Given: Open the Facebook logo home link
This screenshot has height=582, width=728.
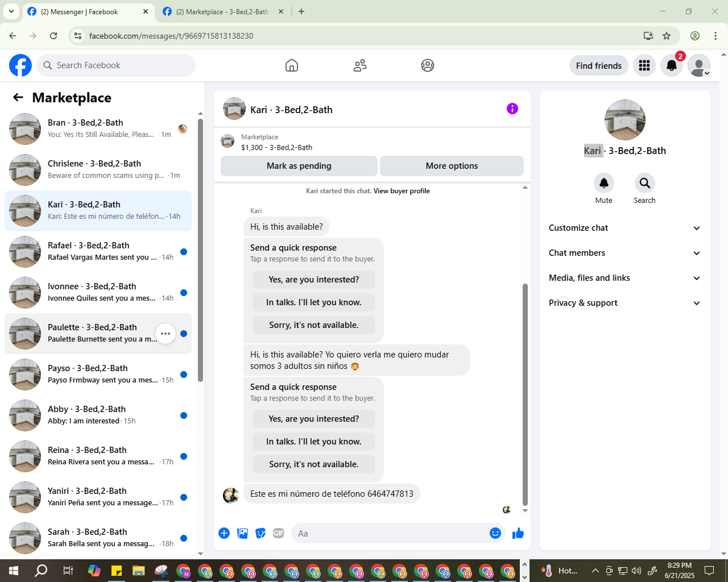Looking at the screenshot, I should (20, 65).
